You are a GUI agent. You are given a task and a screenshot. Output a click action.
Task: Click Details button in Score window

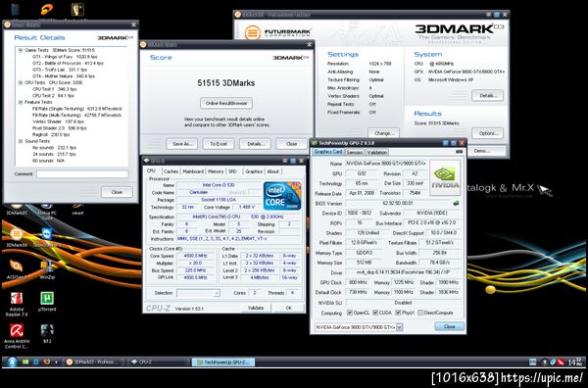click(255, 144)
